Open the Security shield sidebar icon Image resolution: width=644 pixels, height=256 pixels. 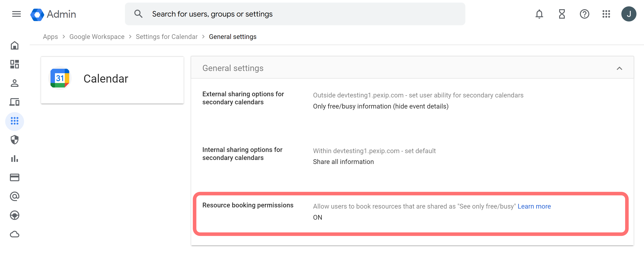pos(15,140)
